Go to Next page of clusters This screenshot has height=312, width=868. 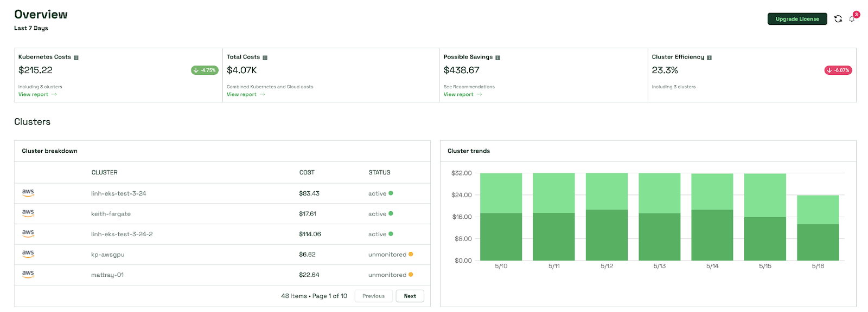410,296
